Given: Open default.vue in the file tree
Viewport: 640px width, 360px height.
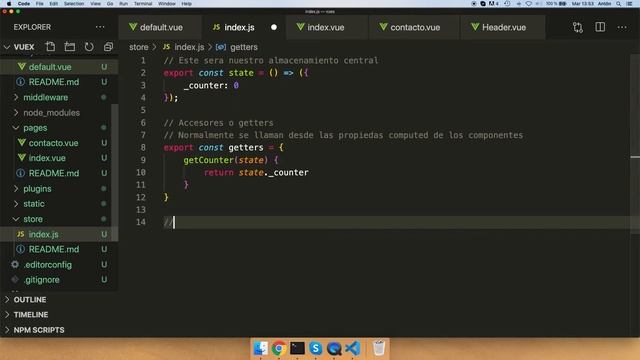Looking at the screenshot, I should [x=59, y=67].
